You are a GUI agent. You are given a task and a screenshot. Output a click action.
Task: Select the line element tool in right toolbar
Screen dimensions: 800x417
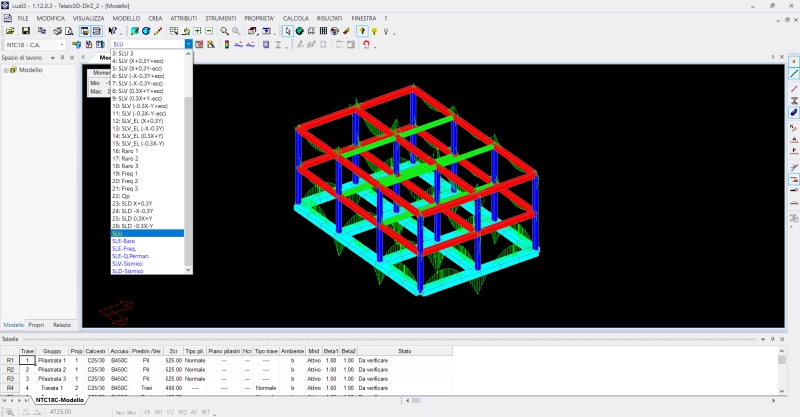(x=793, y=74)
